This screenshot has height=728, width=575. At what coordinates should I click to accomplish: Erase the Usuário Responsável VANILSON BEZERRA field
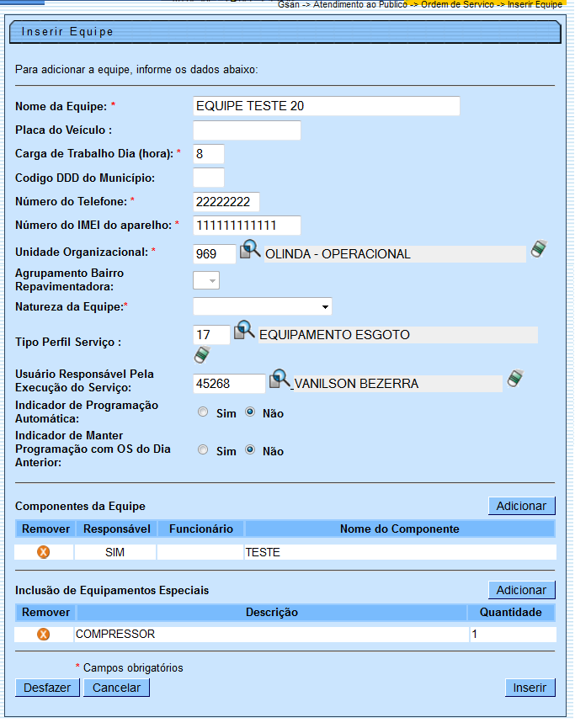[515, 380]
